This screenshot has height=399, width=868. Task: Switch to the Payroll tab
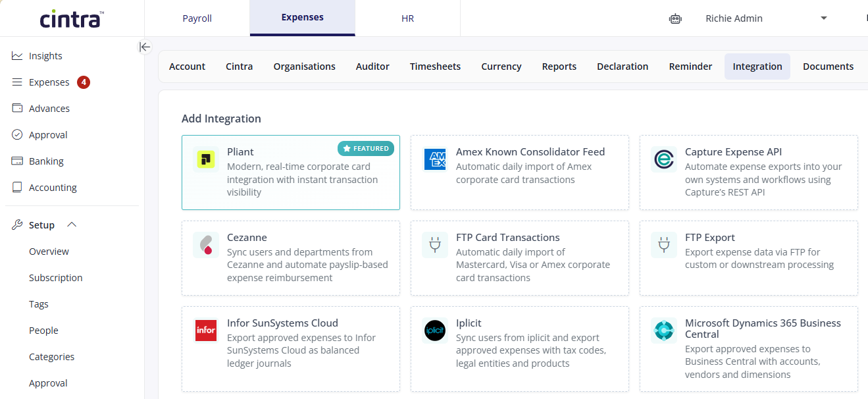pos(197,18)
